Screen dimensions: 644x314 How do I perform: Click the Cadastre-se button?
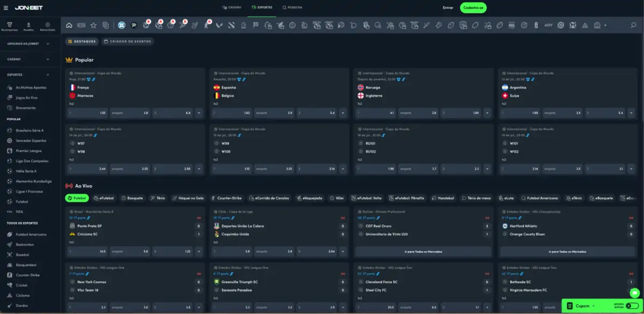473,8
